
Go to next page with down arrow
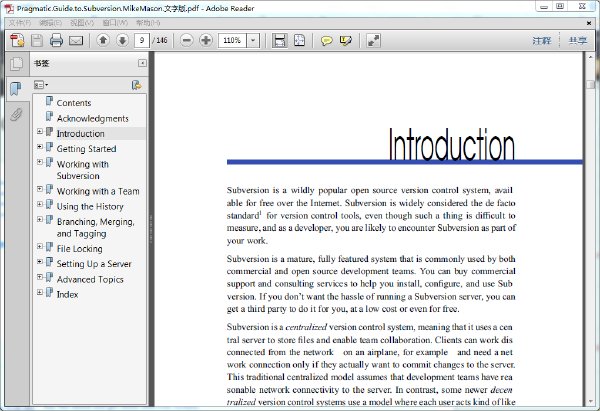pos(122,40)
